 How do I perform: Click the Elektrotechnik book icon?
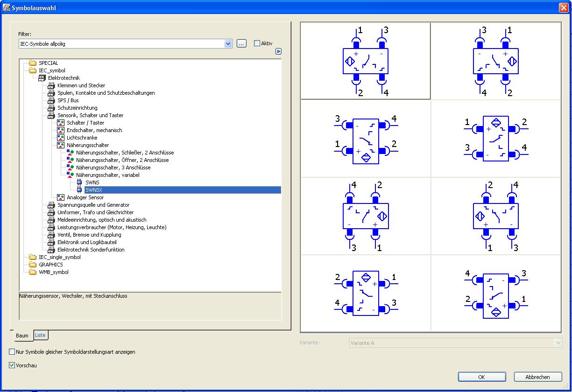[42, 78]
